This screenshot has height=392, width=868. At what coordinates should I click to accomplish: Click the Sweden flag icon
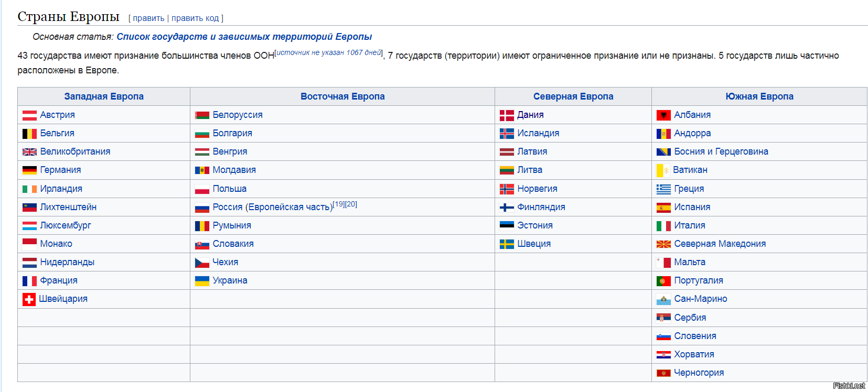(507, 244)
